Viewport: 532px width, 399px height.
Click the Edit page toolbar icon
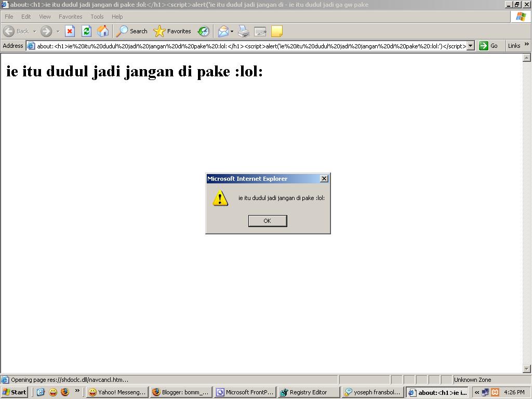tap(260, 31)
